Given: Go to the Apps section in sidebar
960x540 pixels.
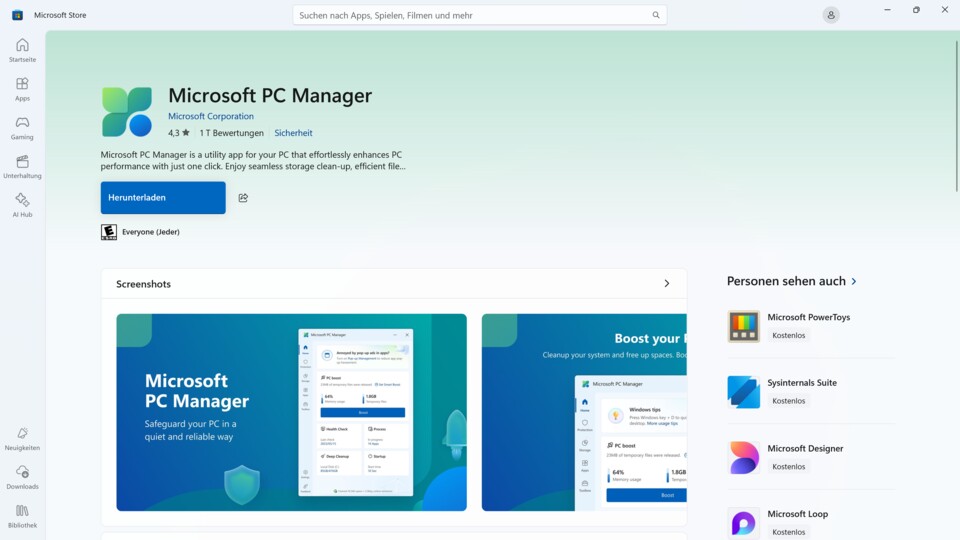Looking at the screenshot, I should tap(22, 89).
